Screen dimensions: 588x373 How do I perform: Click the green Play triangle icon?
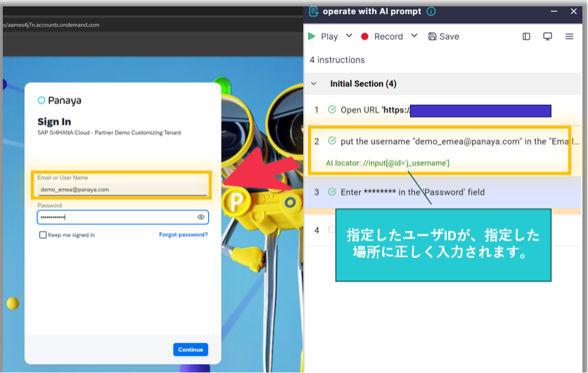click(x=312, y=37)
